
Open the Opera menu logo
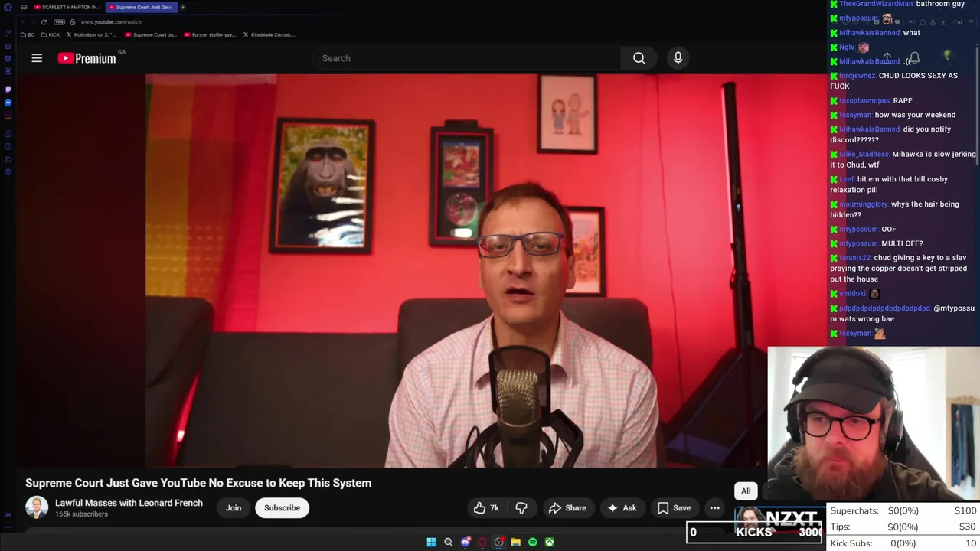(8, 7)
